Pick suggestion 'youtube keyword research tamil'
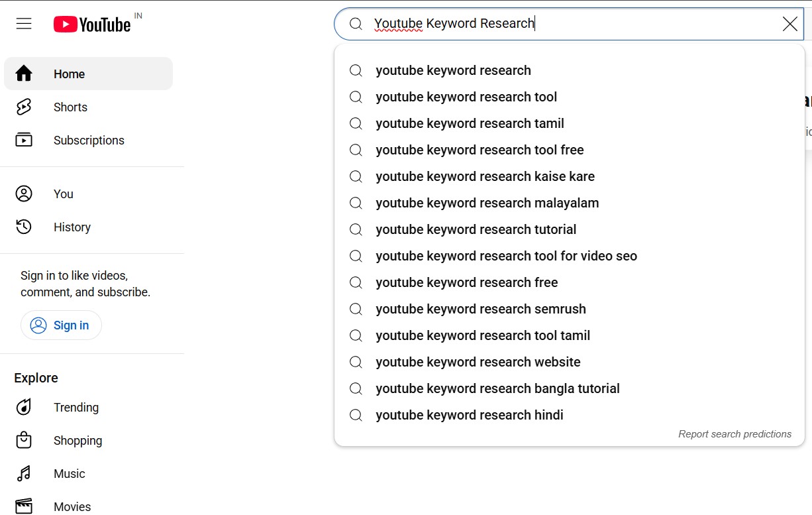Image resolution: width=812 pixels, height=515 pixels. point(470,123)
